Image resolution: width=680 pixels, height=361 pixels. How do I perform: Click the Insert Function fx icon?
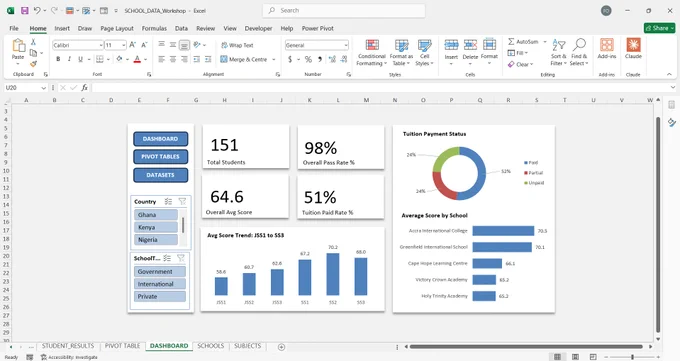click(x=85, y=88)
